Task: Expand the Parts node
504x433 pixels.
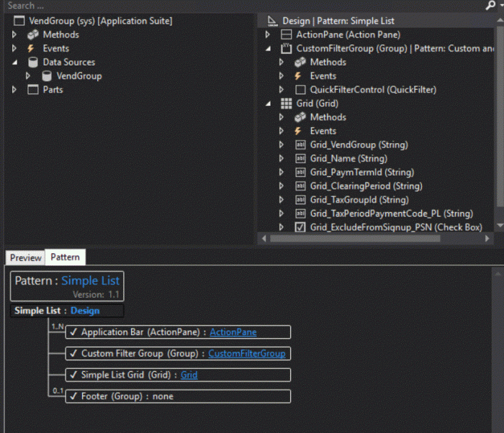Action: [x=14, y=90]
